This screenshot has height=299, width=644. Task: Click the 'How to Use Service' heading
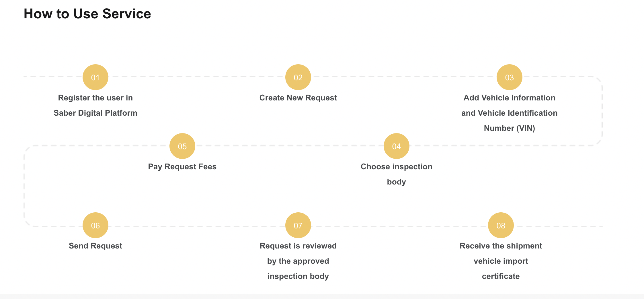coord(87,14)
